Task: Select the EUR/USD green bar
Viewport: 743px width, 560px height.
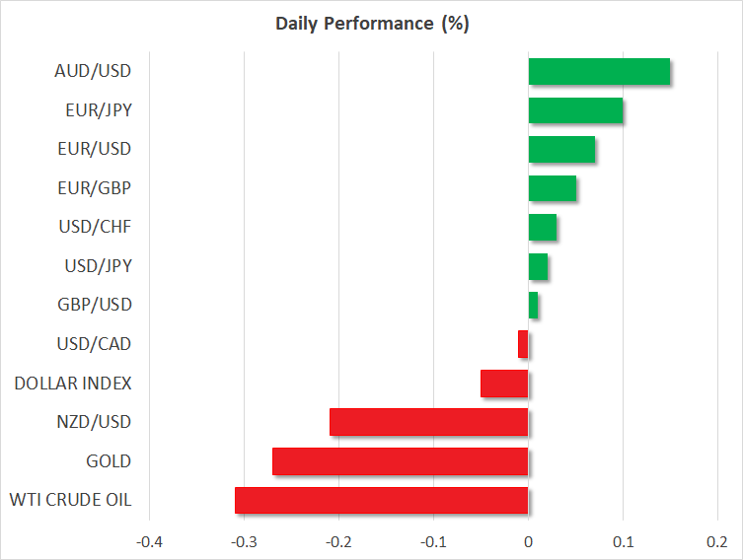Action: click(561, 149)
